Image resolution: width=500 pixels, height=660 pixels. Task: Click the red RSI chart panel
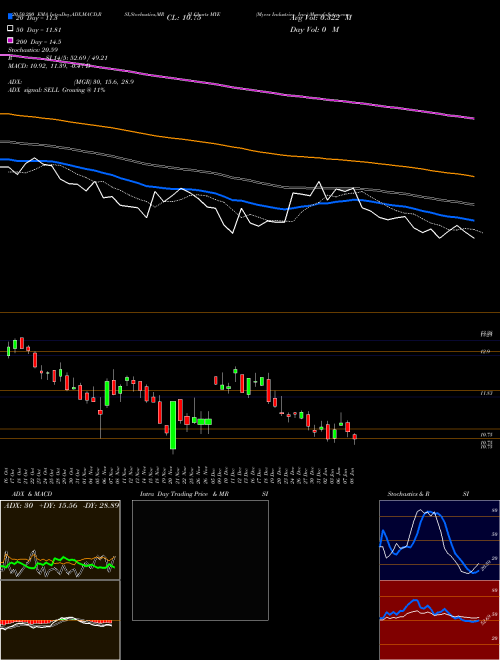pyautogui.click(x=439, y=620)
